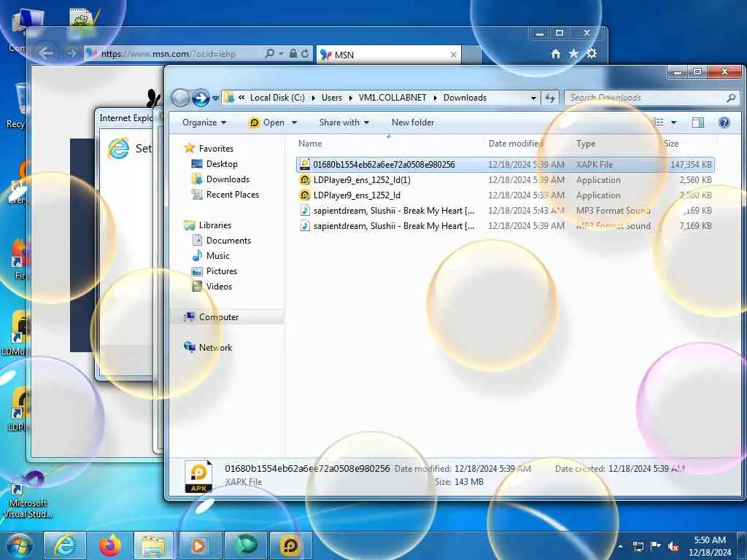
Task: Open the Music library
Action: click(217, 256)
